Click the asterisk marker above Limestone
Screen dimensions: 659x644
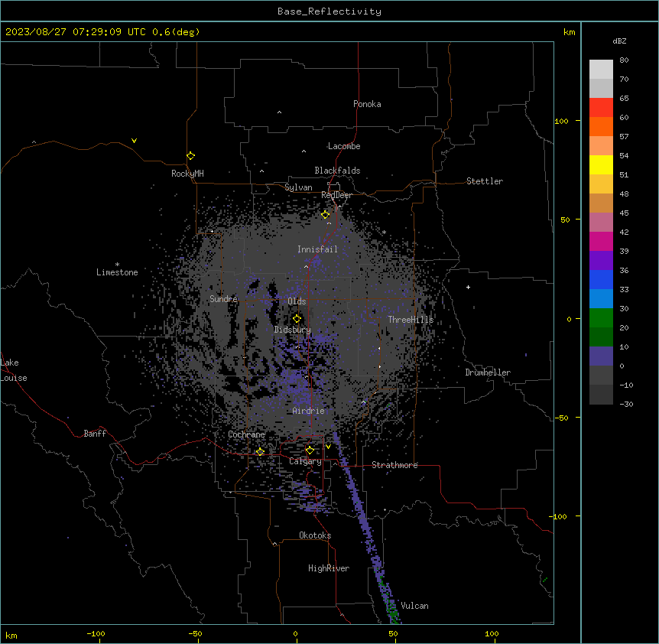pyautogui.click(x=117, y=265)
